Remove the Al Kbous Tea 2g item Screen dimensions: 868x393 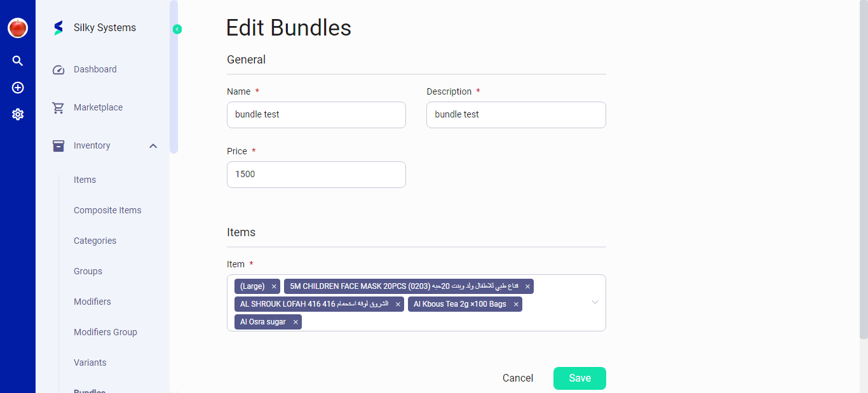(515, 304)
